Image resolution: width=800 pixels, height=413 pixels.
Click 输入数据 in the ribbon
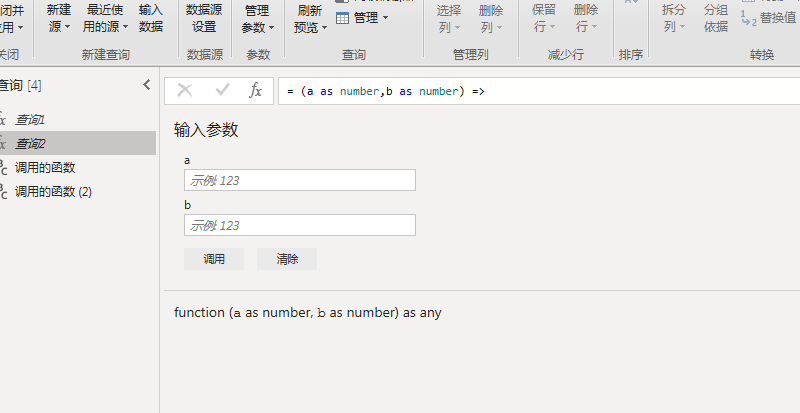click(x=151, y=18)
